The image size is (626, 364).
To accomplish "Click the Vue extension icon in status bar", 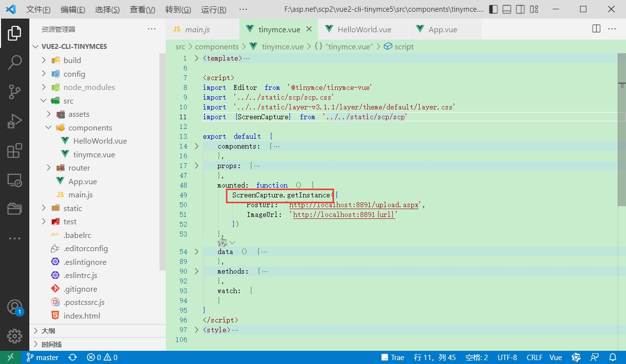I will tap(576, 357).
